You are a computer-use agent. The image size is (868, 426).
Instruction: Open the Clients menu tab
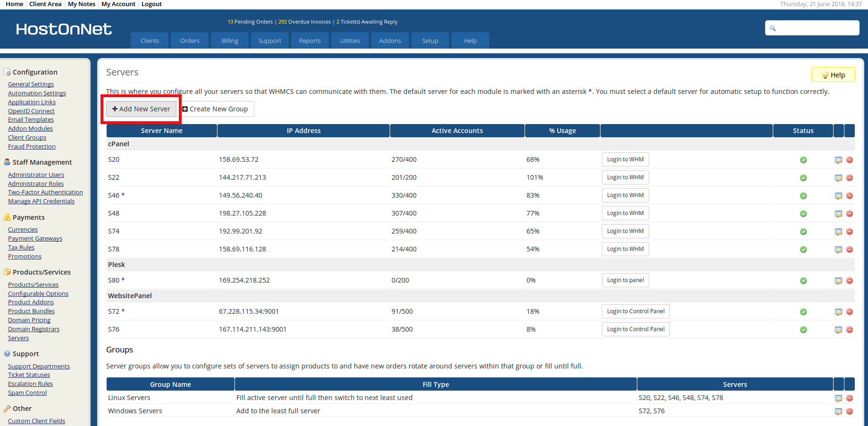point(150,41)
